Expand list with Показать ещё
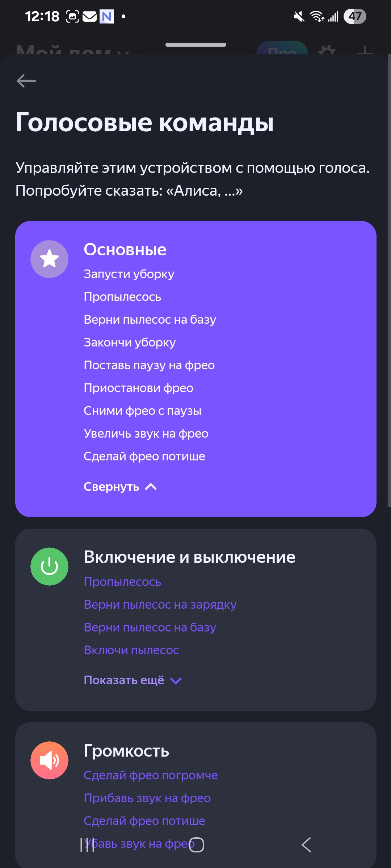 pos(133,680)
